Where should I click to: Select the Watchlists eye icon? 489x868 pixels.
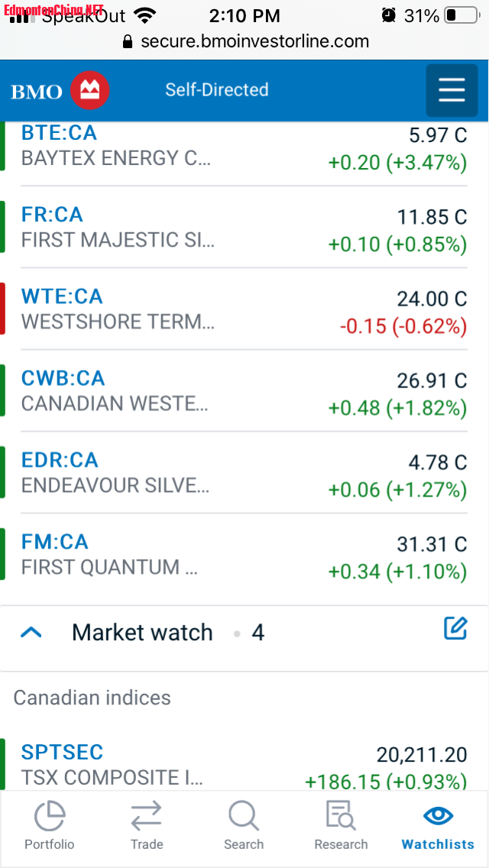[438, 815]
